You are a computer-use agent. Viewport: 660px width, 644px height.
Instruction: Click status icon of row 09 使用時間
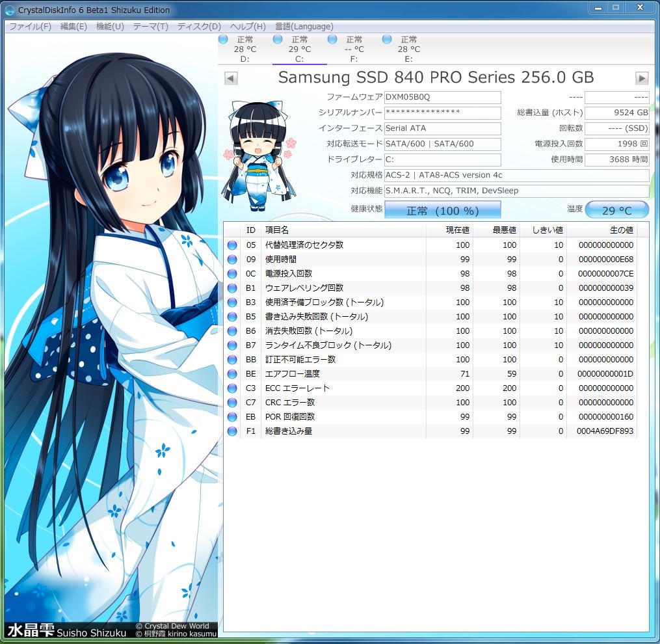(x=232, y=260)
